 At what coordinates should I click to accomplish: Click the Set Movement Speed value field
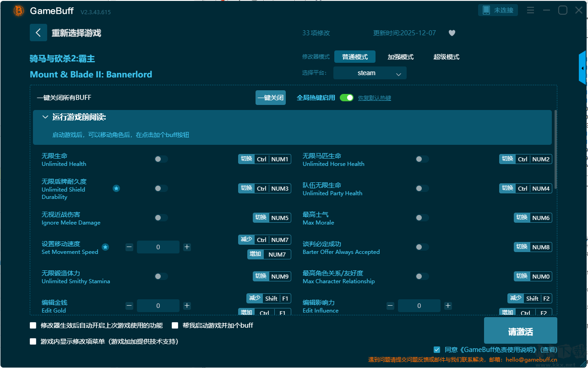(158, 247)
